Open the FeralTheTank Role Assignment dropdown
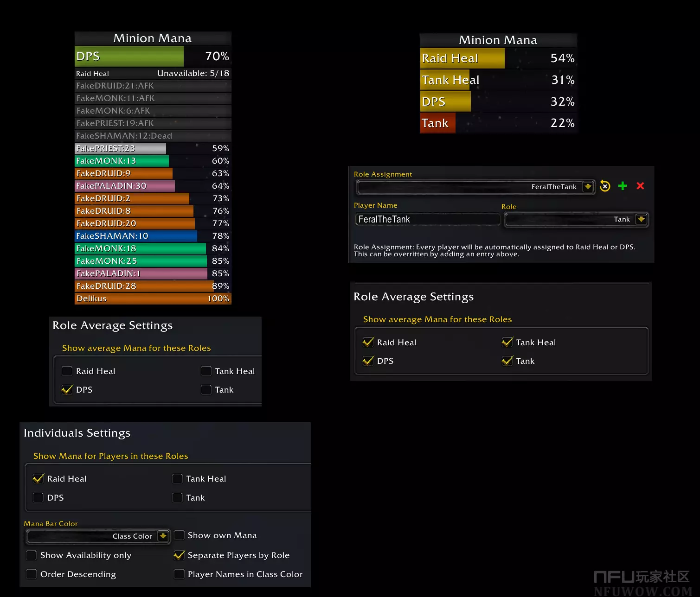Image resolution: width=700 pixels, height=597 pixels. (x=588, y=186)
